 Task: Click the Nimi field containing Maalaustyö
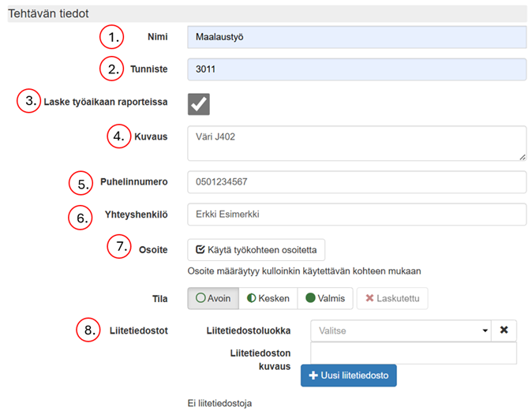pos(356,37)
